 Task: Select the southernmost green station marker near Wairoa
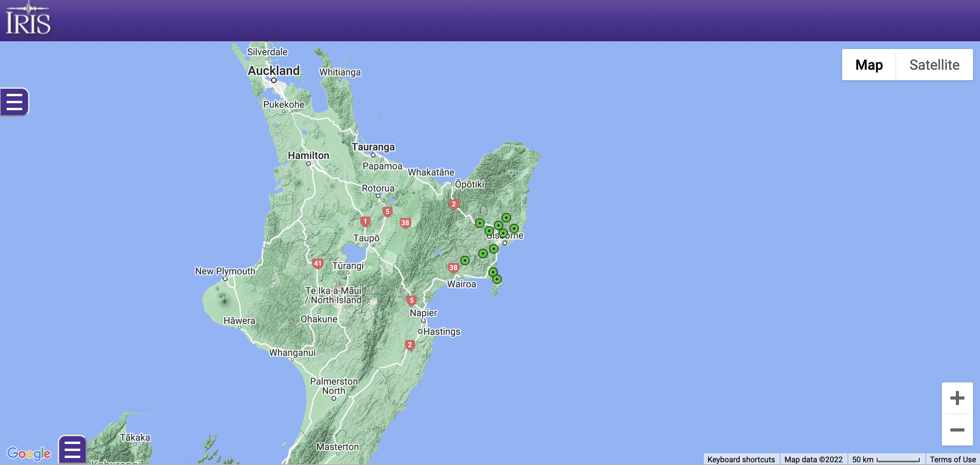pyautogui.click(x=497, y=279)
